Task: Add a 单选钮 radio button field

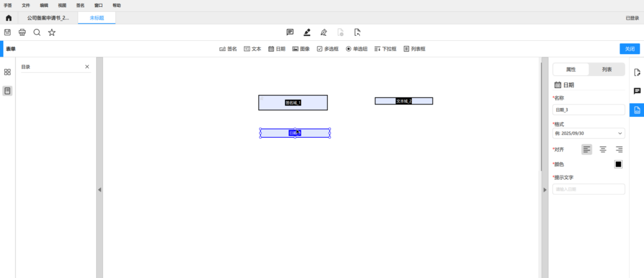Action: coord(357,48)
